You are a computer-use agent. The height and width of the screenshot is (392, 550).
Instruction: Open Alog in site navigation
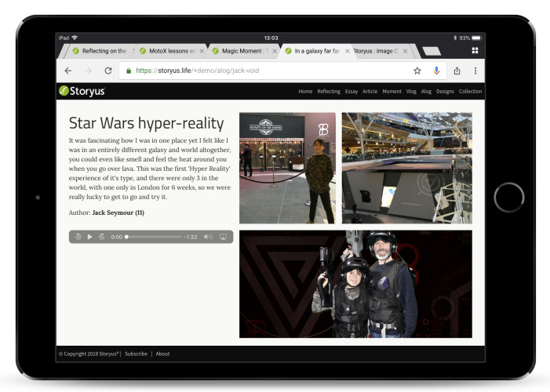coord(426,92)
